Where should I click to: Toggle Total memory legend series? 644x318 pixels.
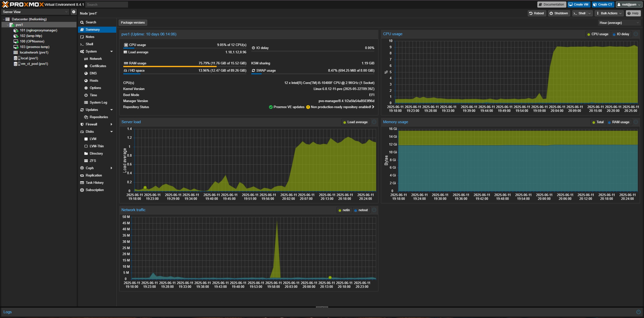click(598, 122)
